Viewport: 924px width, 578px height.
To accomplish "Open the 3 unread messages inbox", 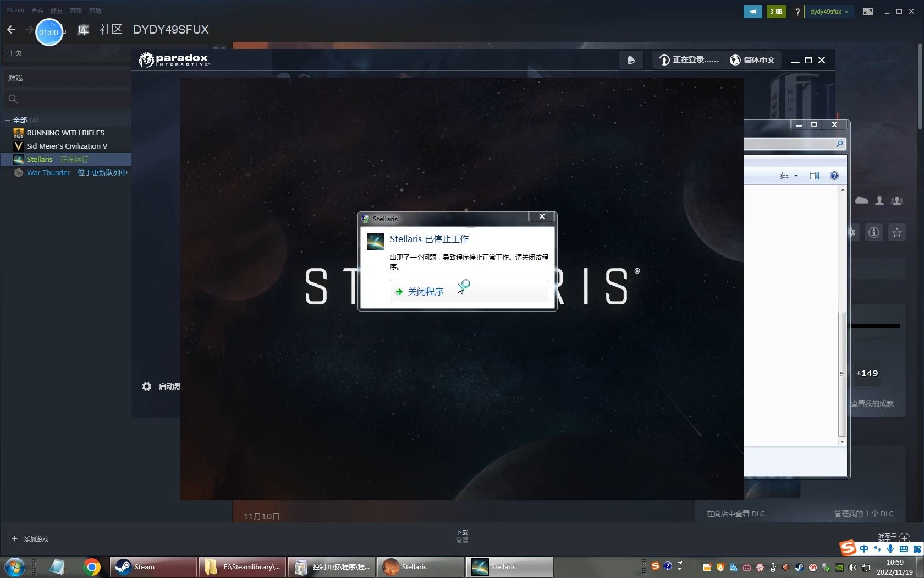I will click(776, 12).
